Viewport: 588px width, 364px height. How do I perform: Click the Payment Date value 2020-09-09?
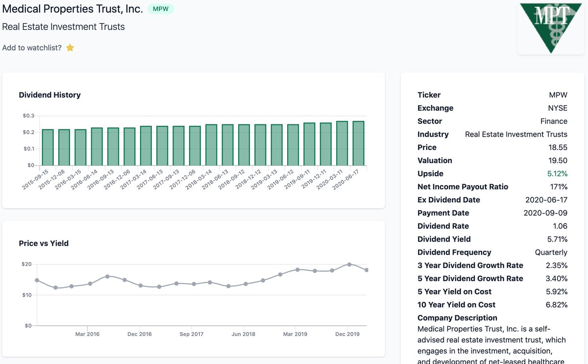[546, 213]
